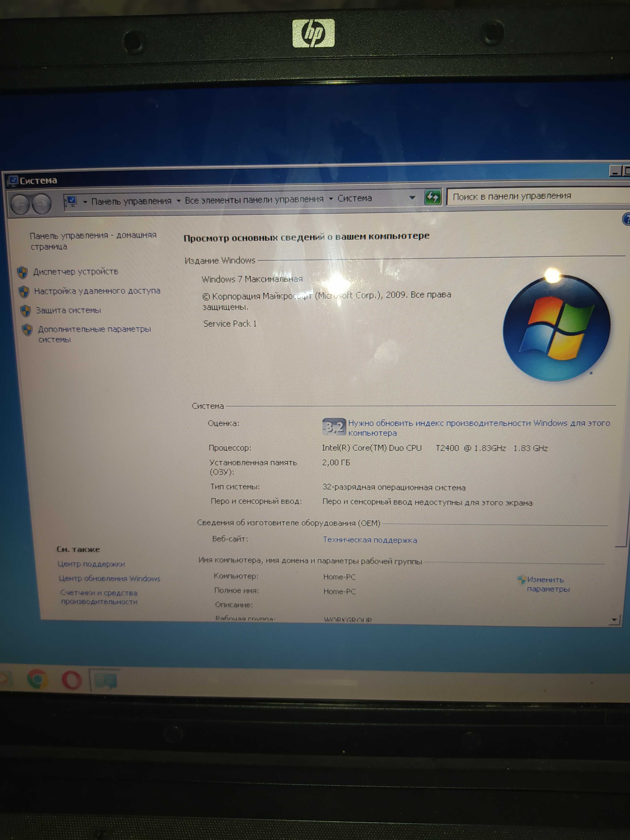Select Панель управления breadcrumb

point(131,201)
